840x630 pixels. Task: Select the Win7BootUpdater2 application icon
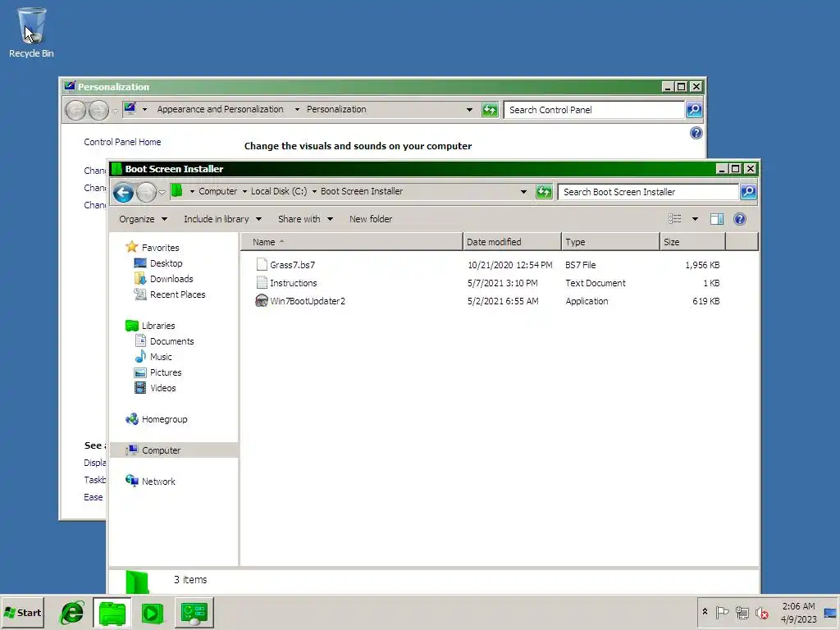point(262,300)
